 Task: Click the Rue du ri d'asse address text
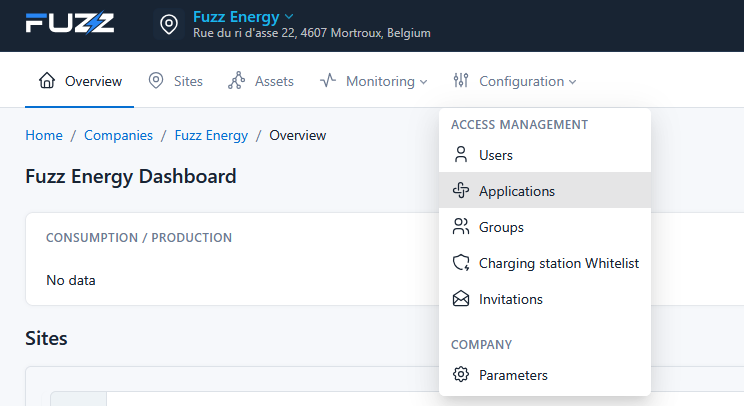pos(312,33)
